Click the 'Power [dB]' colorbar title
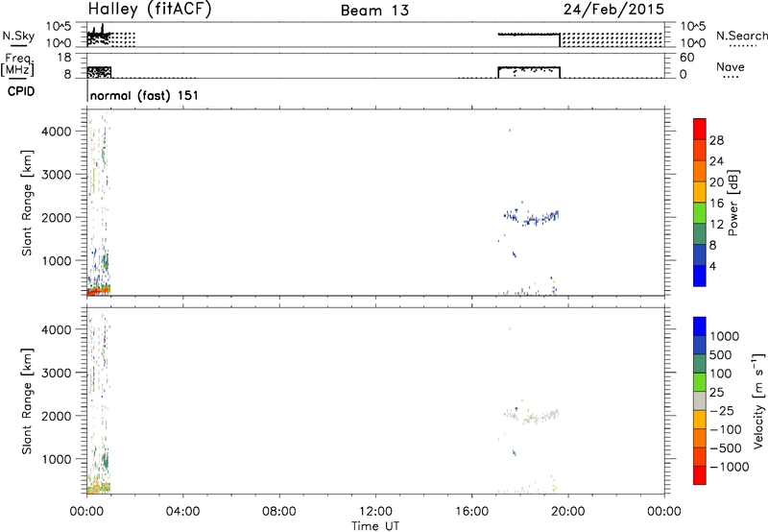768x532 pixels. click(x=733, y=203)
